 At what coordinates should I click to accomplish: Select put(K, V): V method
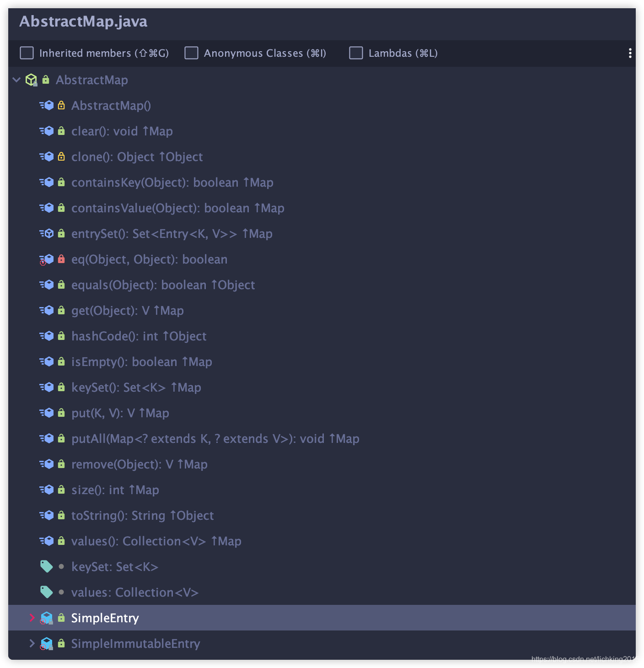point(120,413)
